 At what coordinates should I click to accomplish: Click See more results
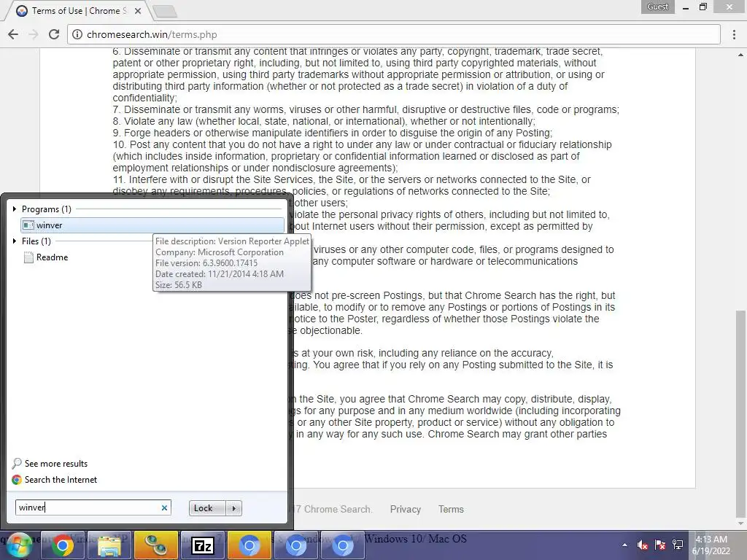[x=55, y=463]
